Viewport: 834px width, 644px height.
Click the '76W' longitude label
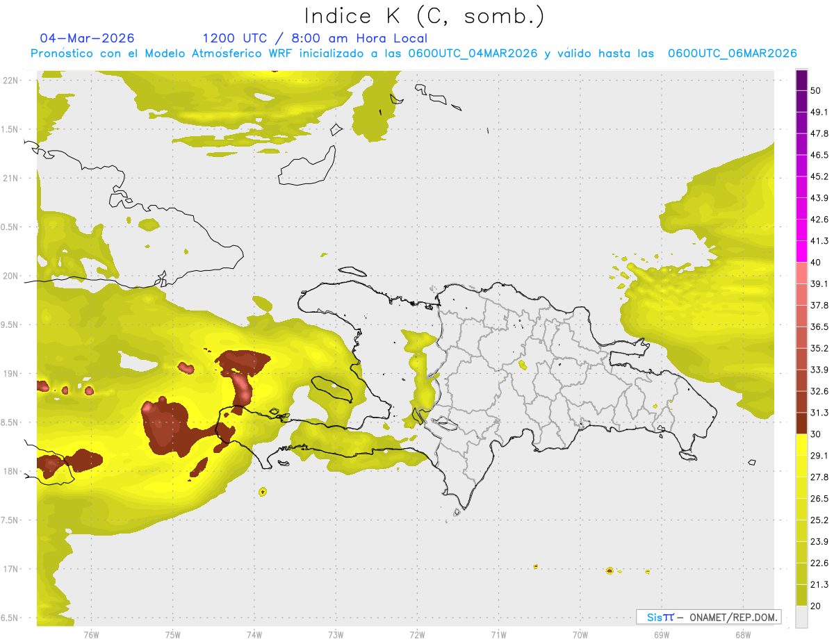pyautogui.click(x=91, y=635)
